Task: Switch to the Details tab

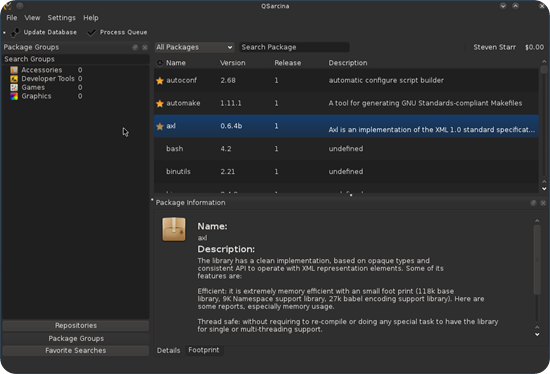Action: [x=169, y=350]
